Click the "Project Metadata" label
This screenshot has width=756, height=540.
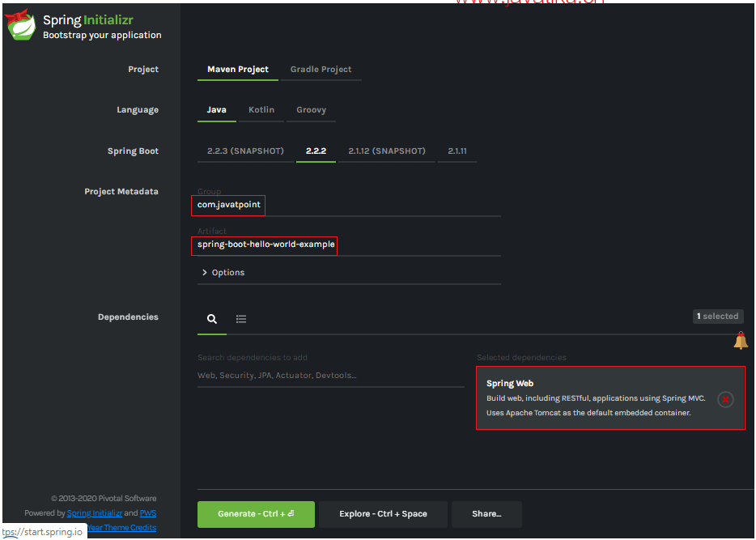[x=121, y=191]
